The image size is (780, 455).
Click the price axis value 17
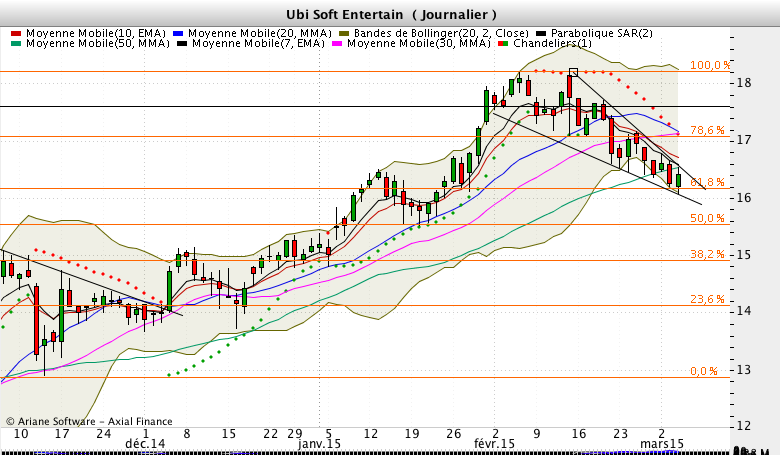(744, 140)
